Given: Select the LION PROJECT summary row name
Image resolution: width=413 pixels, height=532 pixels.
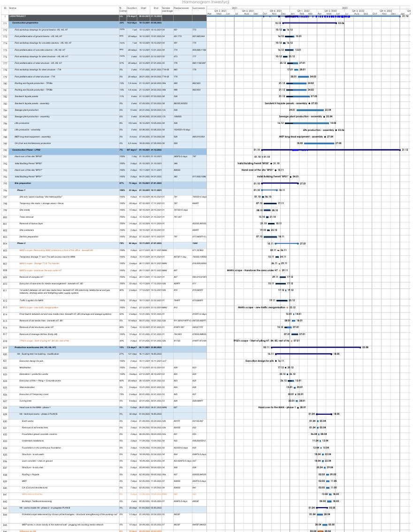Looking at the screenshot, I should pos(18,16).
